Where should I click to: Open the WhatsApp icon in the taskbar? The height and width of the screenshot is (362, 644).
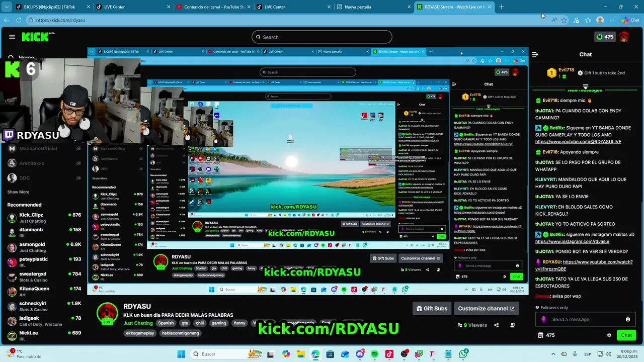point(463,354)
